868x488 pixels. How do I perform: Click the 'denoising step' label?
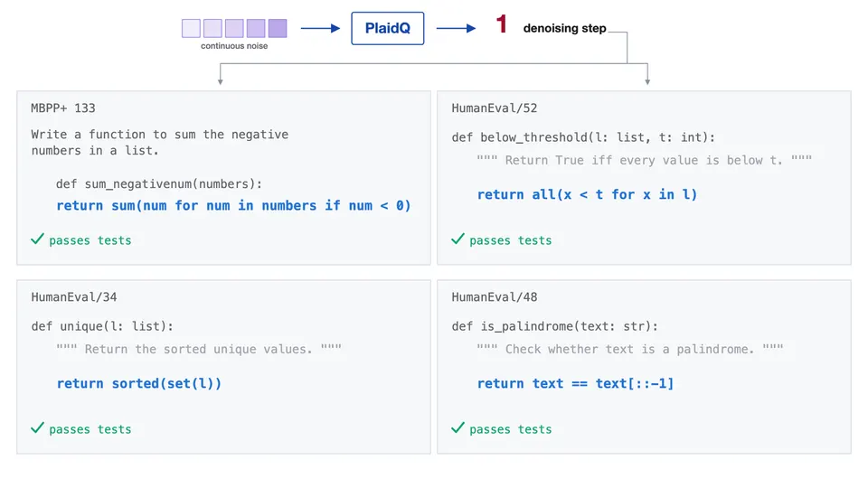(564, 28)
